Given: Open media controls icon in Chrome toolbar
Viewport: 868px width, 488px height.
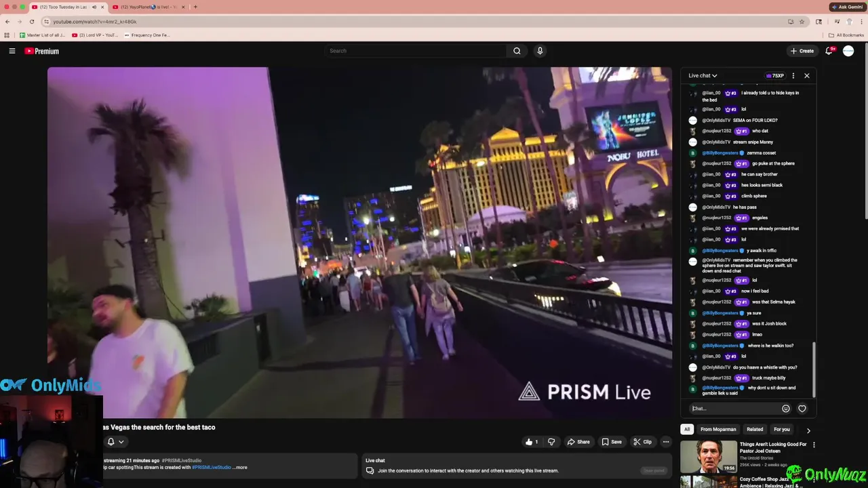Looking at the screenshot, I should (x=837, y=22).
